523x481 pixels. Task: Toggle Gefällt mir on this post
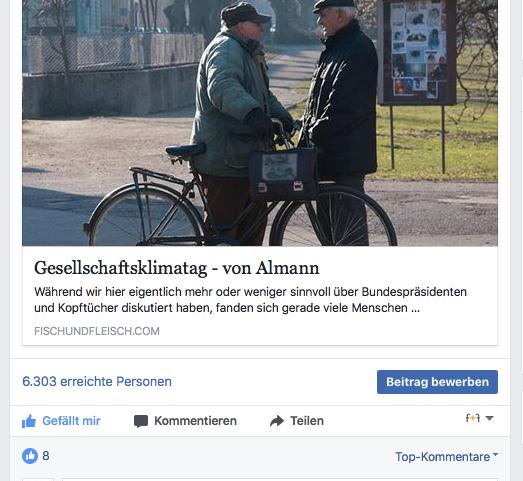coord(61,421)
